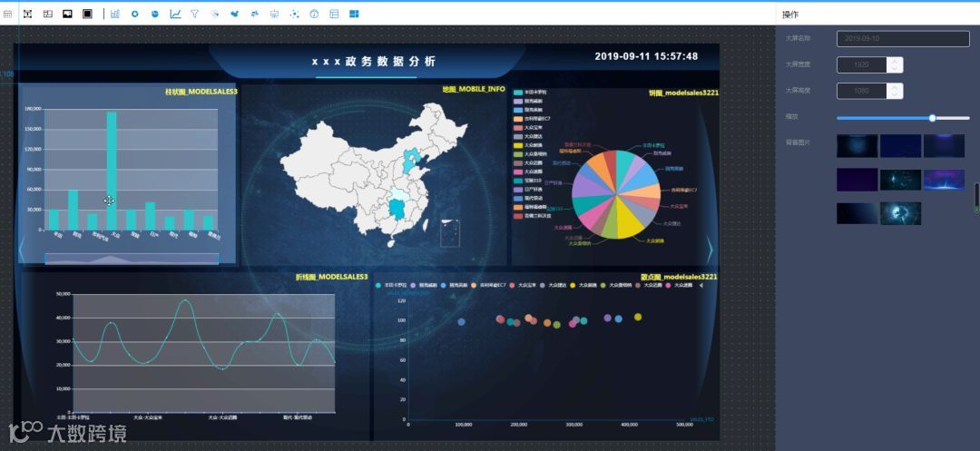980x451 pixels.
Task: Select the 散点图_modelsales3221 scatter chart title
Action: click(x=679, y=277)
